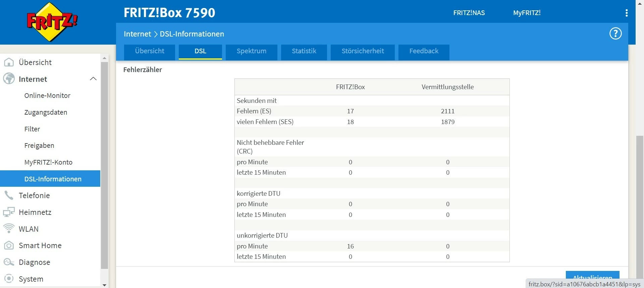Click sidebar scrollbar up arrow
This screenshot has width=644, height=288.
[104, 58]
